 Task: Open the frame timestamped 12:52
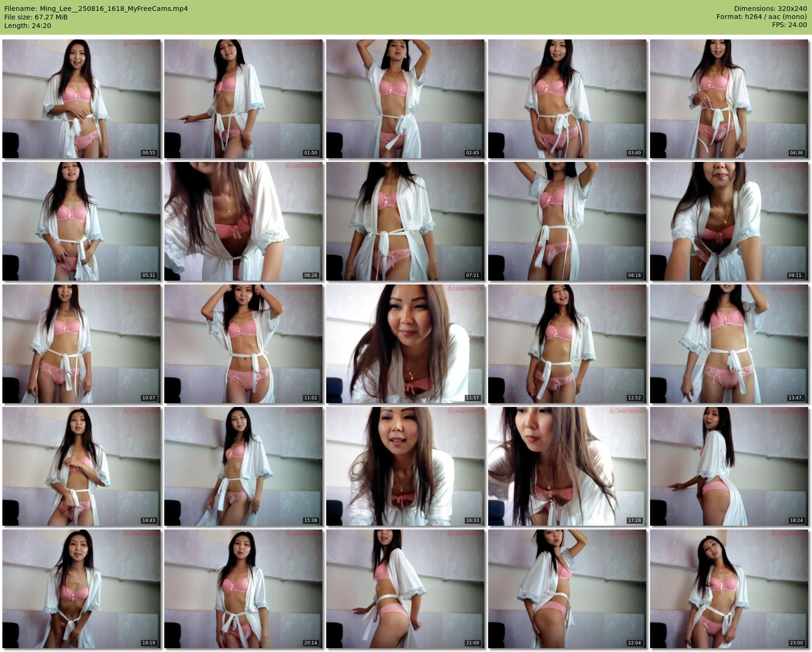(x=567, y=344)
